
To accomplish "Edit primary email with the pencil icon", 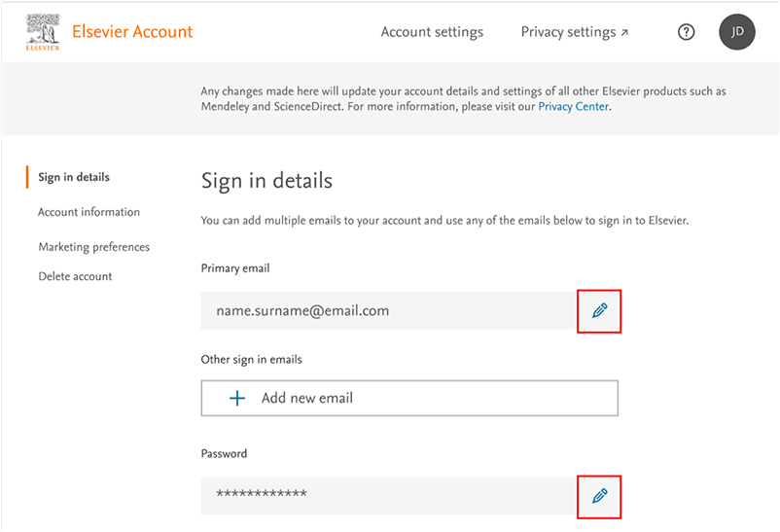I will tap(599, 311).
